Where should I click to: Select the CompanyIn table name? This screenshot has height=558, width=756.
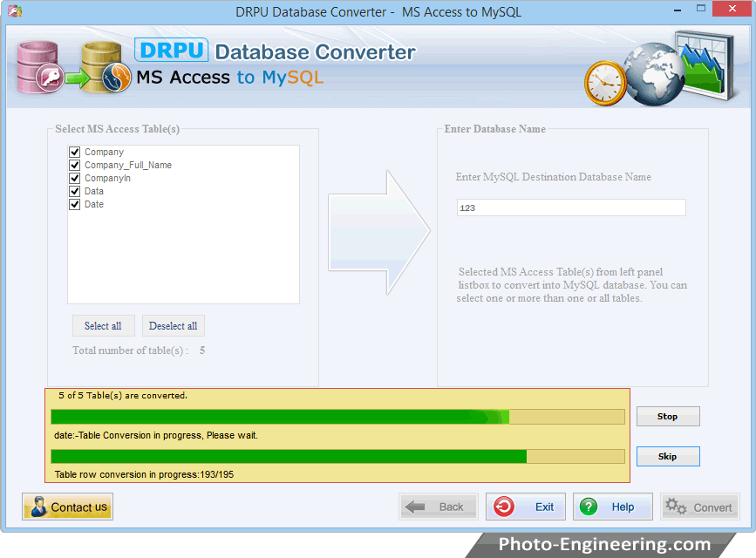click(107, 178)
